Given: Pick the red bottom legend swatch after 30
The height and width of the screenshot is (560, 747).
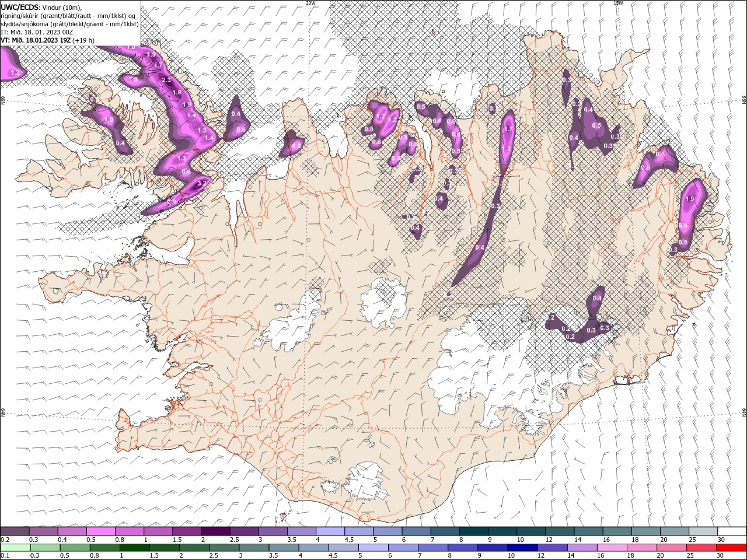Looking at the screenshot, I should pos(731,548).
